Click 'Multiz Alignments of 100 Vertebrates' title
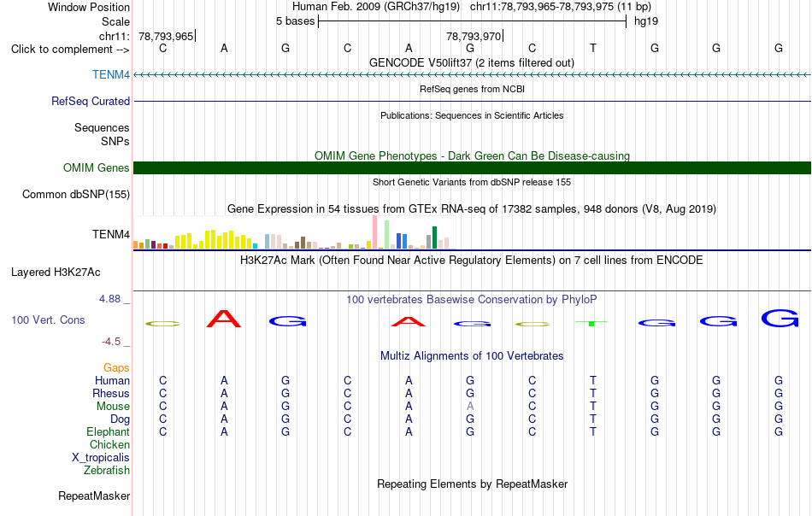This screenshot has width=812, height=516. (472, 355)
